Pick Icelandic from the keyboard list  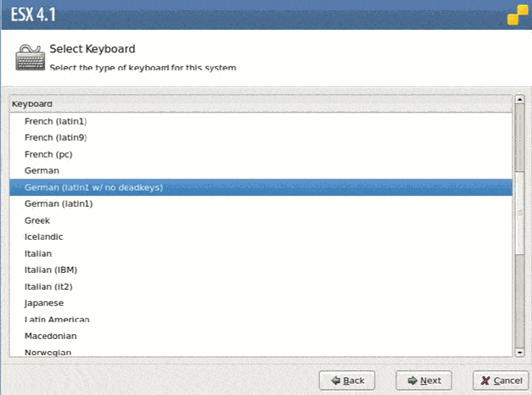pyautogui.click(x=44, y=236)
